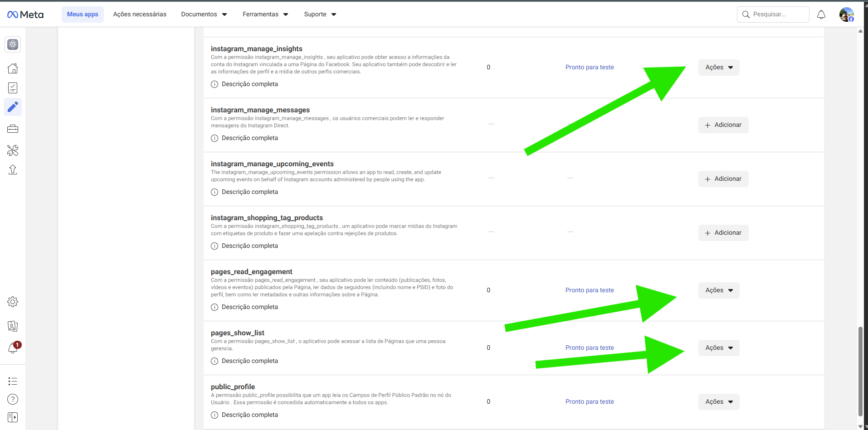Click the Meta logo

pyautogui.click(x=25, y=14)
